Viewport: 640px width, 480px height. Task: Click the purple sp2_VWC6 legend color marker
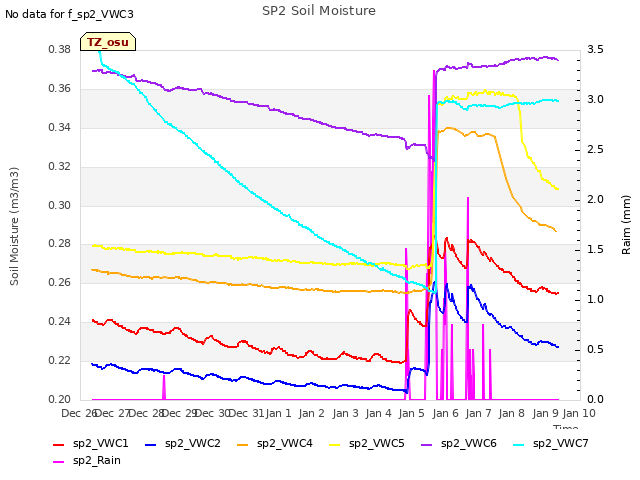point(427,445)
